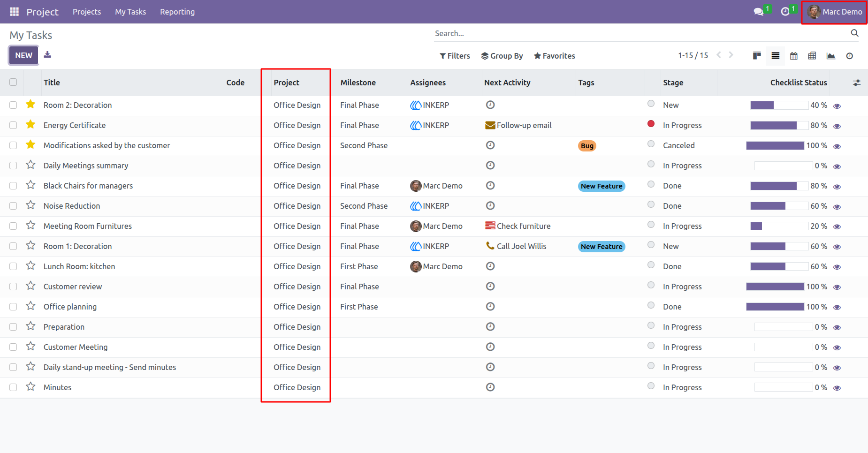Viewport: 868px width, 453px height.
Task: Tick the checkbox for Room 2: Decoration
Action: 13,105
